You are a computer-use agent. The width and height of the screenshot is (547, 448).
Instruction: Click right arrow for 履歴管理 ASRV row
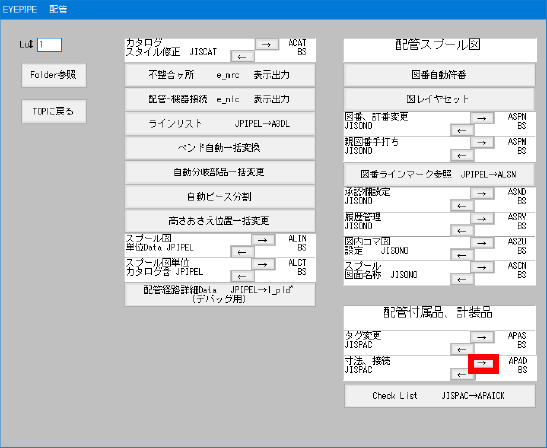[482, 219]
